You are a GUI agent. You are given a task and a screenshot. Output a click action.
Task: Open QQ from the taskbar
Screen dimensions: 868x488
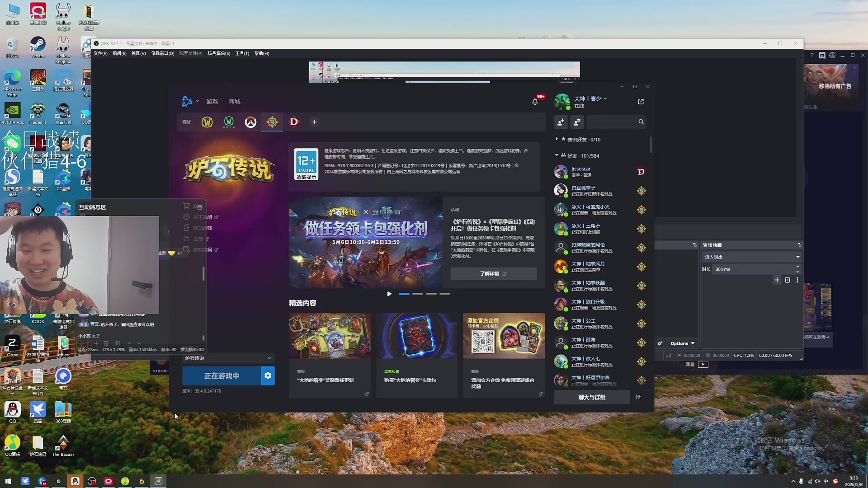pyautogui.click(x=75, y=481)
